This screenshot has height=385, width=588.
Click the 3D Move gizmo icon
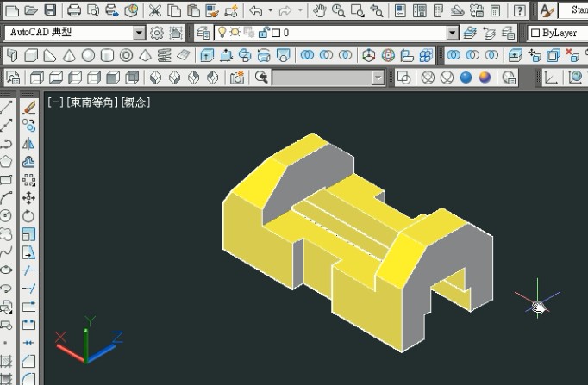[x=369, y=56]
